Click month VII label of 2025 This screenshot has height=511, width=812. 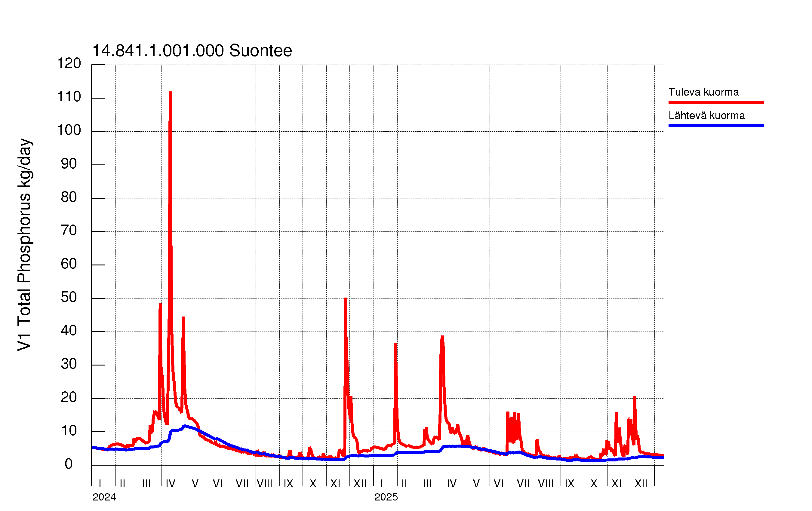tap(523, 484)
